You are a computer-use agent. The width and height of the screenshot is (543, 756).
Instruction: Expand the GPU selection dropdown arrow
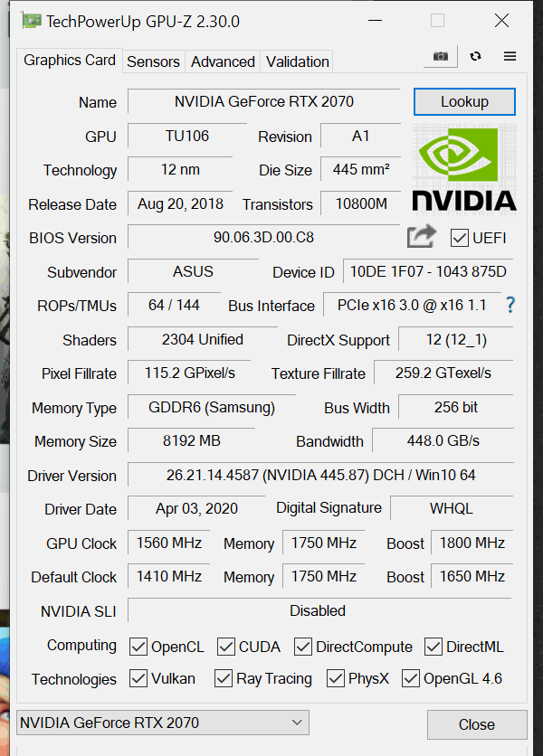click(x=297, y=723)
